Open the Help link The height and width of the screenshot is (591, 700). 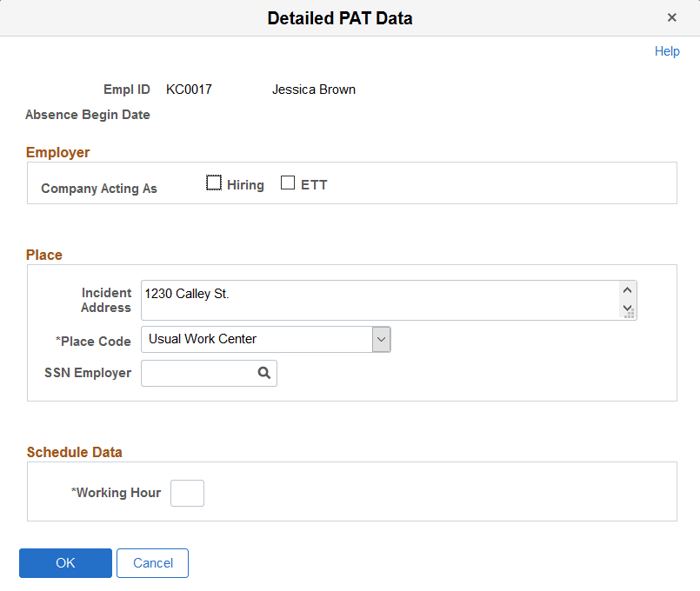tap(667, 51)
